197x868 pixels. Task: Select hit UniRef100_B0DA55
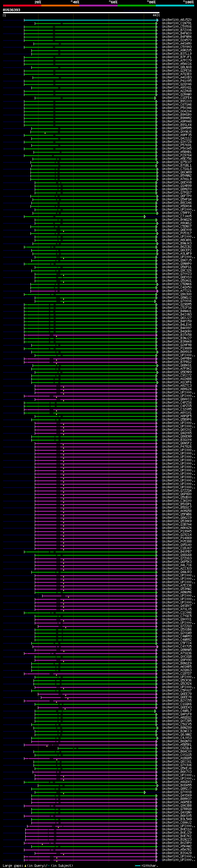coord(176,785)
